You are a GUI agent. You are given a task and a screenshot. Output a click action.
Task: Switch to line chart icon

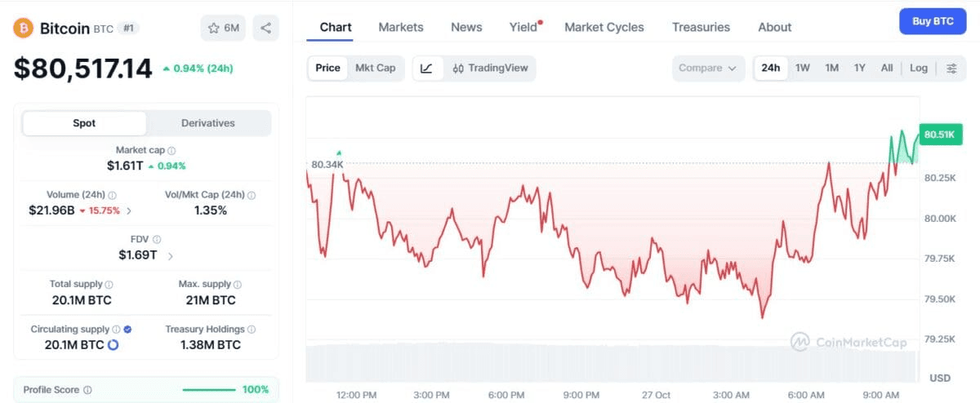[426, 68]
